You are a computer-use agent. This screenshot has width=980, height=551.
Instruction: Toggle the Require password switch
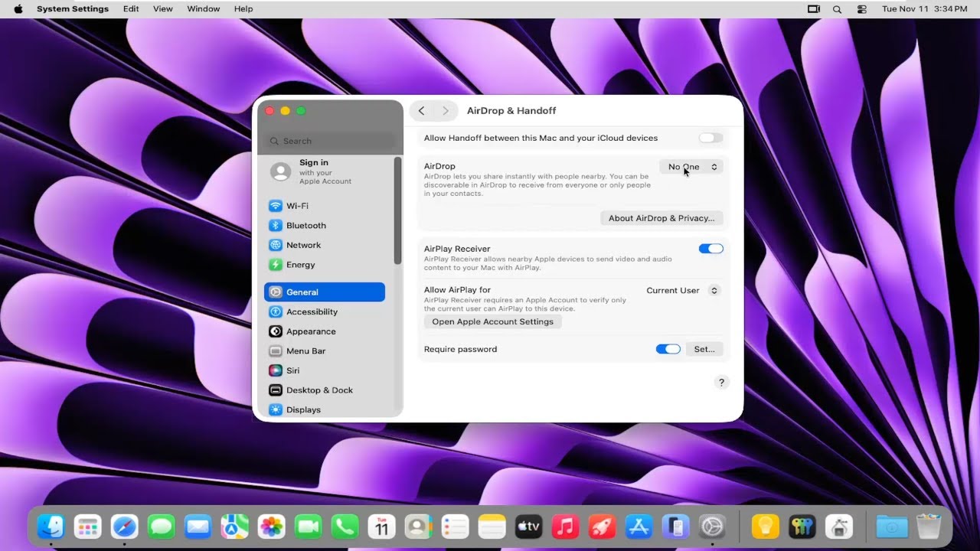point(668,349)
